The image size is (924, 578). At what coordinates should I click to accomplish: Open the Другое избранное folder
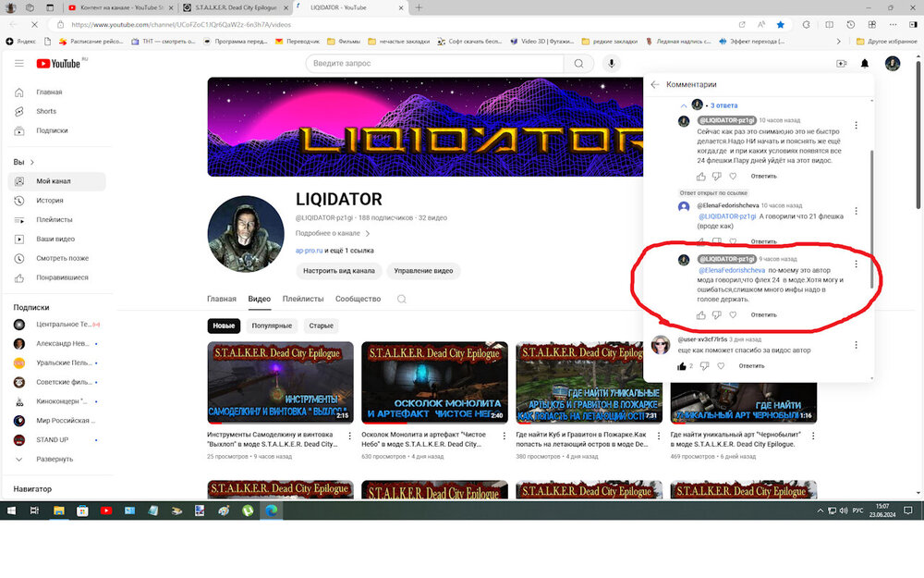pyautogui.click(x=886, y=42)
